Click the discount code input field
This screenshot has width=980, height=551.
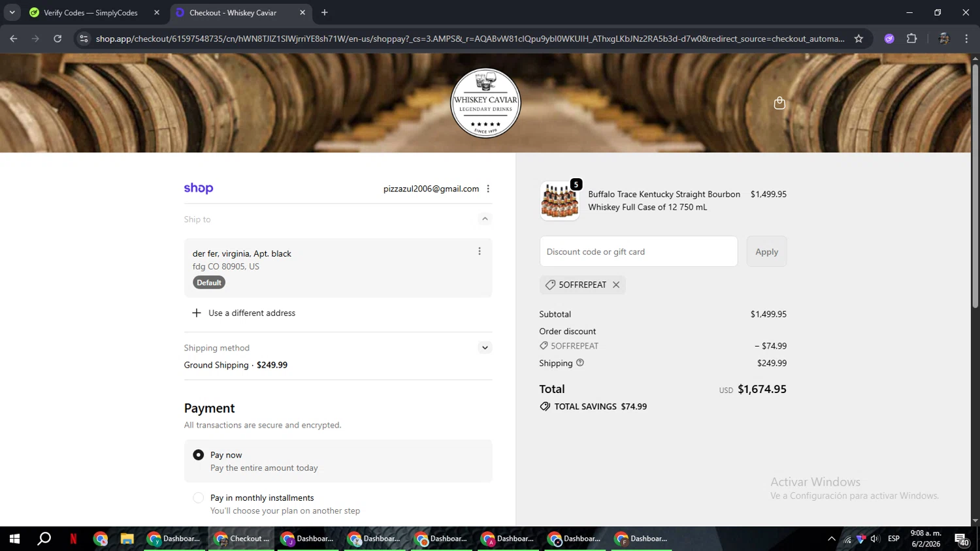638,251
